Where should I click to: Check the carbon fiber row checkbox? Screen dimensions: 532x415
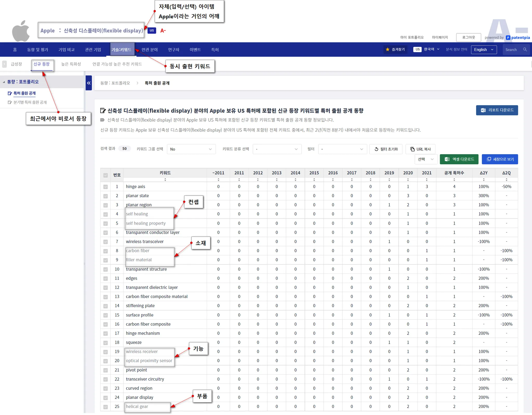[105, 251]
